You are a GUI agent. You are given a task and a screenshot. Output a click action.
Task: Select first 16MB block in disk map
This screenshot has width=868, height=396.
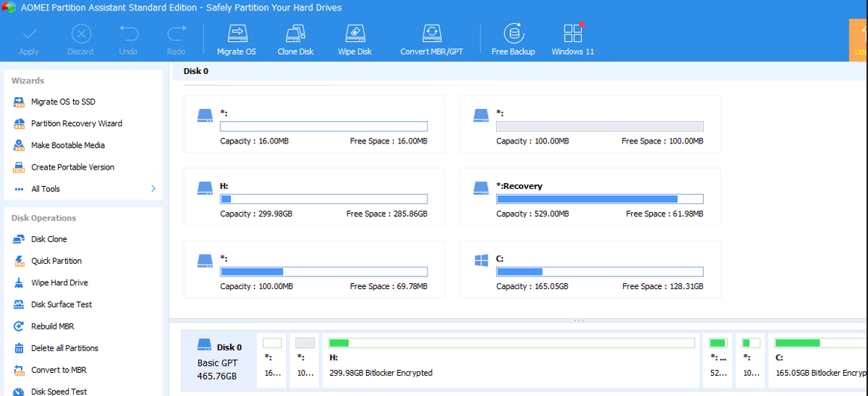point(272,360)
